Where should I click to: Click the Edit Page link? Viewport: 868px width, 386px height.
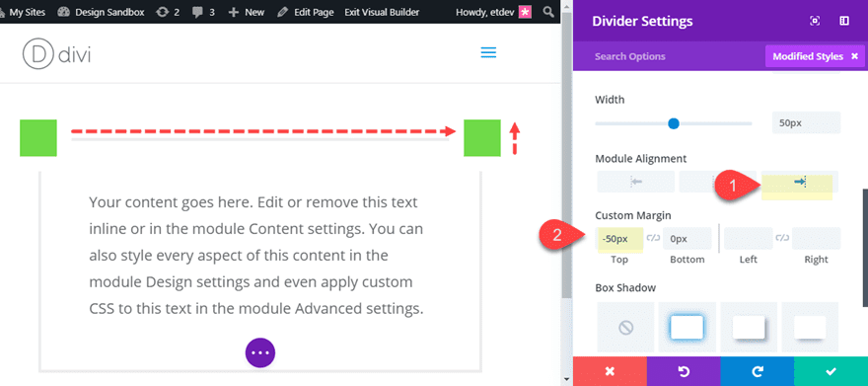click(x=305, y=12)
